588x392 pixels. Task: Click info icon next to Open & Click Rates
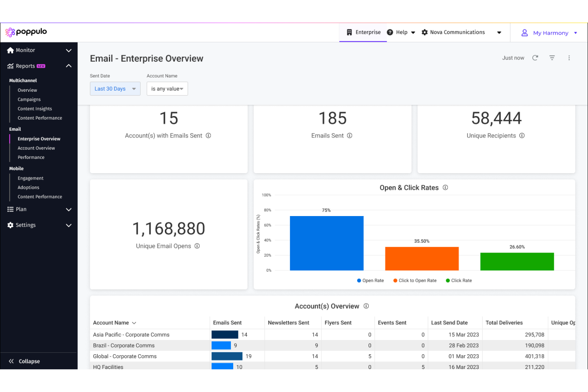tap(445, 187)
